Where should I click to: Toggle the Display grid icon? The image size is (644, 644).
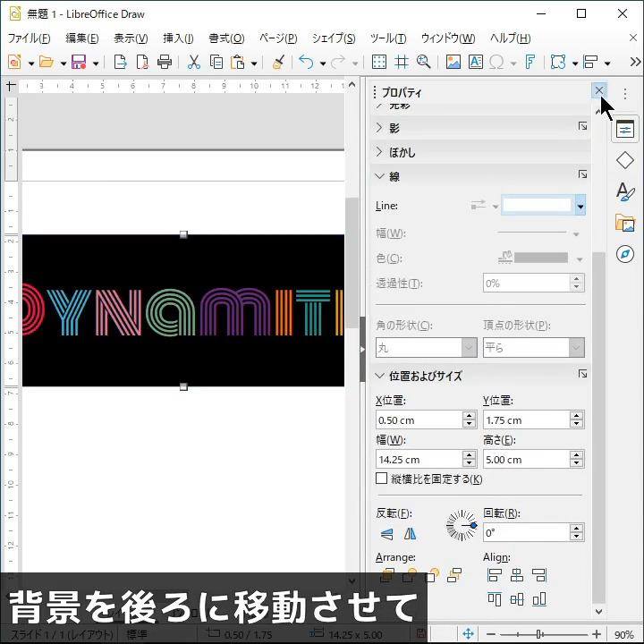378,62
